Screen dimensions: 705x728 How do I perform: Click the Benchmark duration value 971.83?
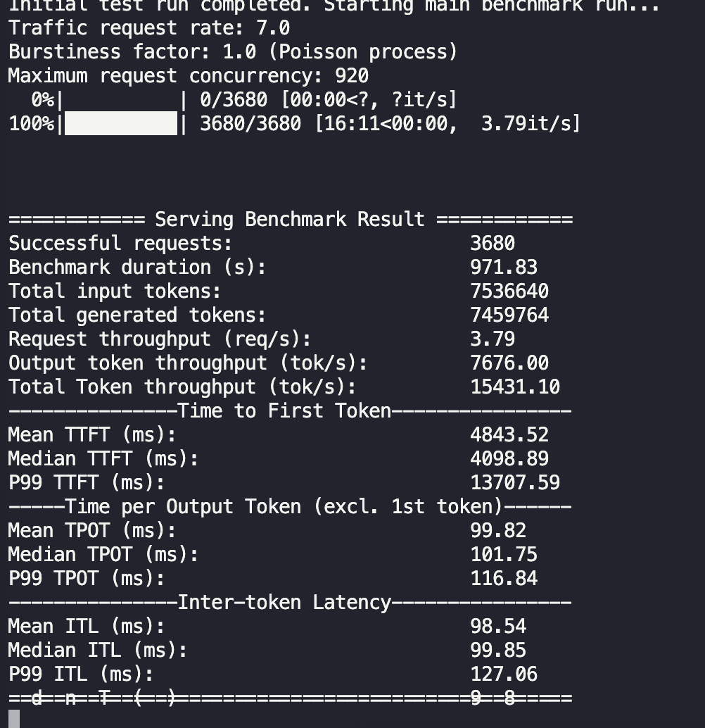(504, 268)
